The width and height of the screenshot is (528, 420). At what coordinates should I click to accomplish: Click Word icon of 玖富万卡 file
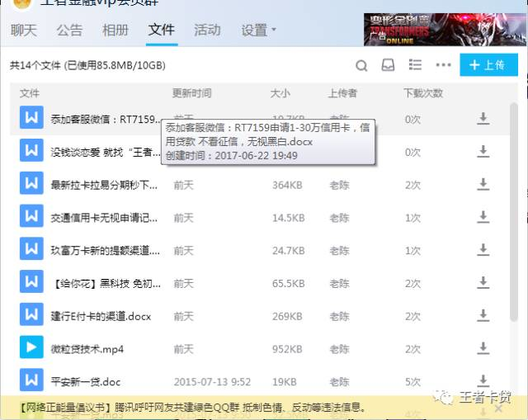click(31, 248)
